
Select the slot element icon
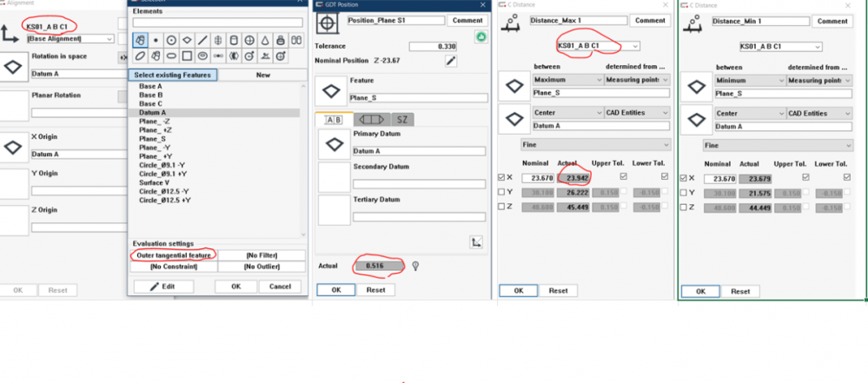click(172, 56)
